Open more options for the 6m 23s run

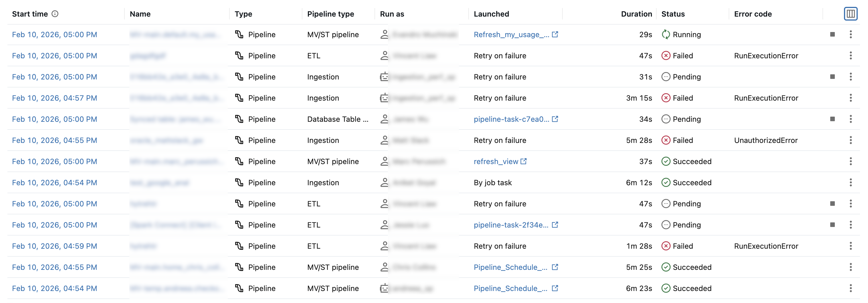pos(851,288)
